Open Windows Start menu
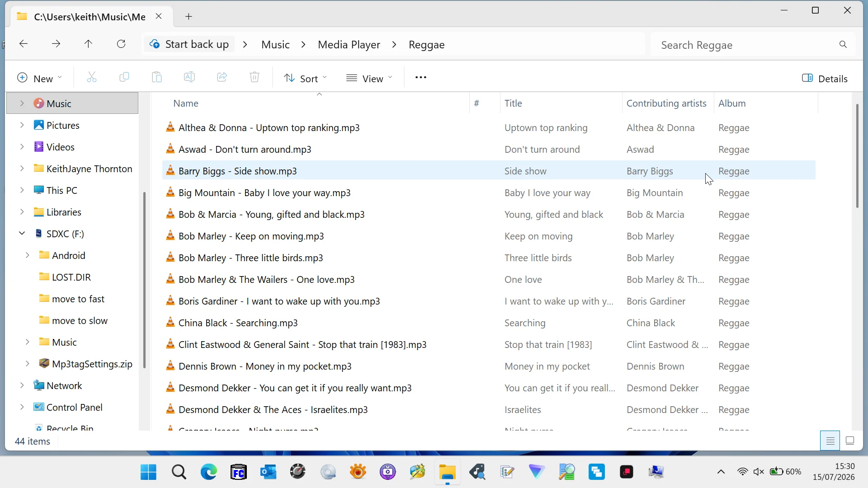Screen dimensions: 868x488 148,472
